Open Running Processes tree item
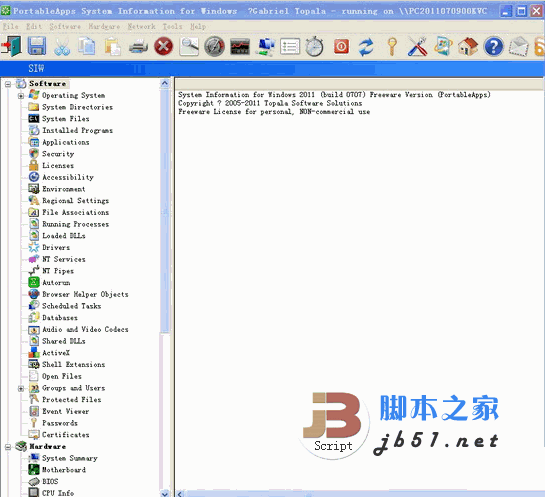The image size is (545, 497). [75, 224]
